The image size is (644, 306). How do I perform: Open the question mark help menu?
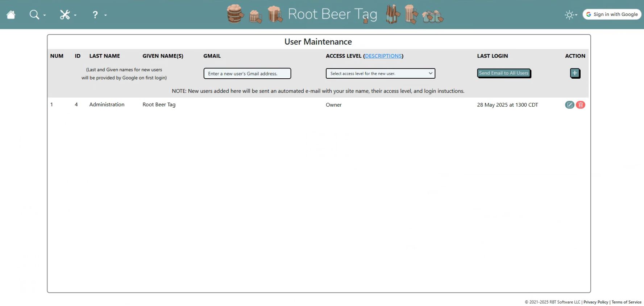(x=95, y=15)
